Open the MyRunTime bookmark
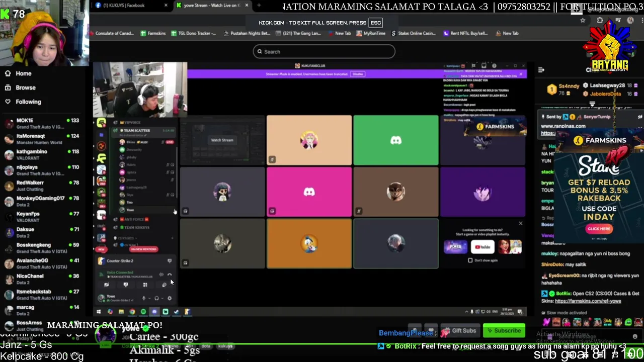This screenshot has width=644, height=362. [x=371, y=33]
